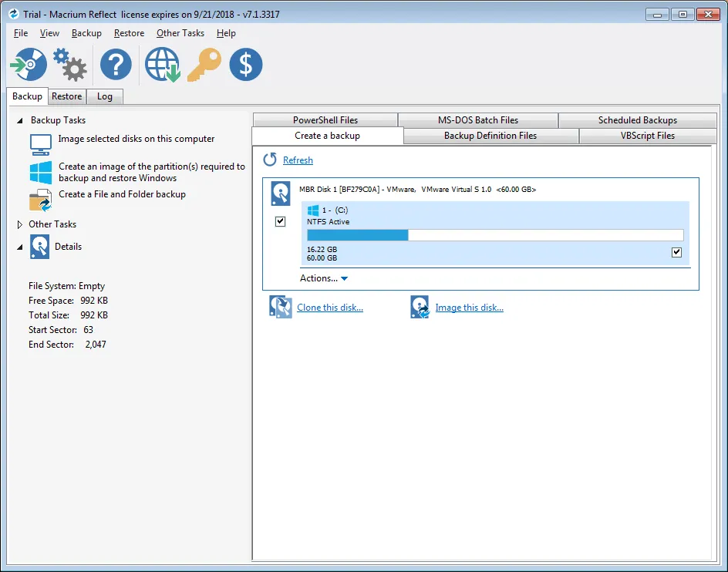This screenshot has width=728, height=572.
Task: Click the globe download updates icon
Action: coord(163,65)
